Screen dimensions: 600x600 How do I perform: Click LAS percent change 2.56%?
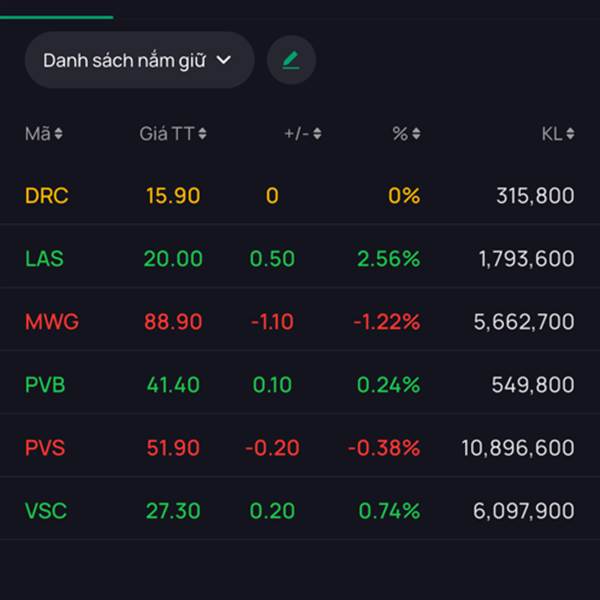(388, 259)
